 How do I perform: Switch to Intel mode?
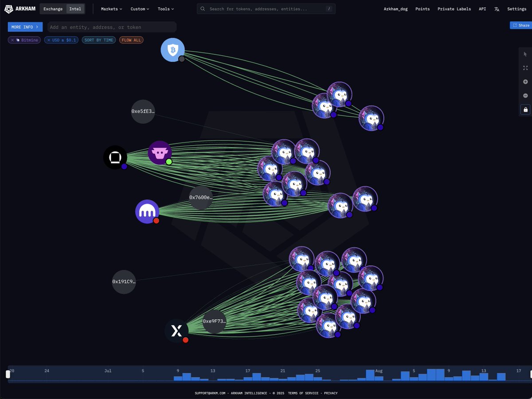point(75,9)
